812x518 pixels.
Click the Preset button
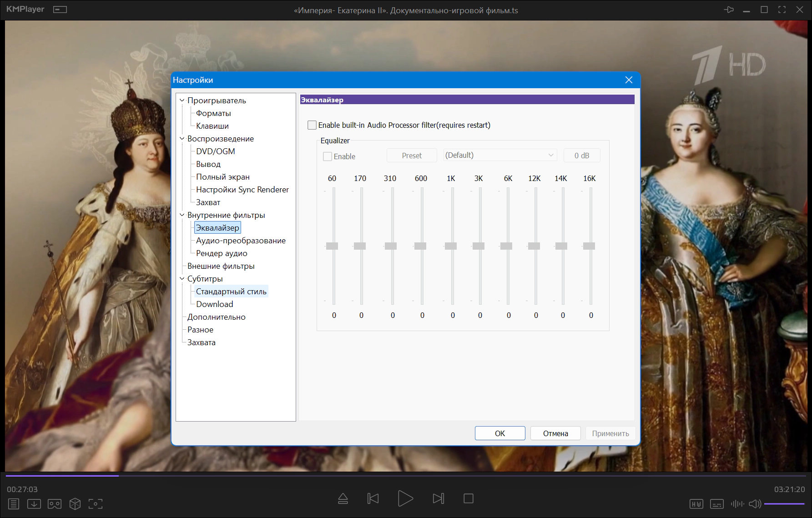click(412, 156)
